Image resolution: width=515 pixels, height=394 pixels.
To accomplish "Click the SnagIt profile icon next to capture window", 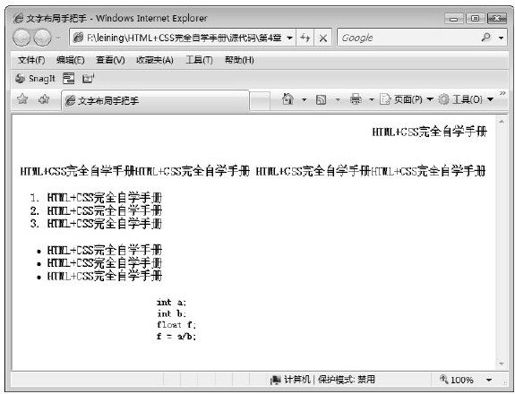I will pyautogui.click(x=88, y=79).
